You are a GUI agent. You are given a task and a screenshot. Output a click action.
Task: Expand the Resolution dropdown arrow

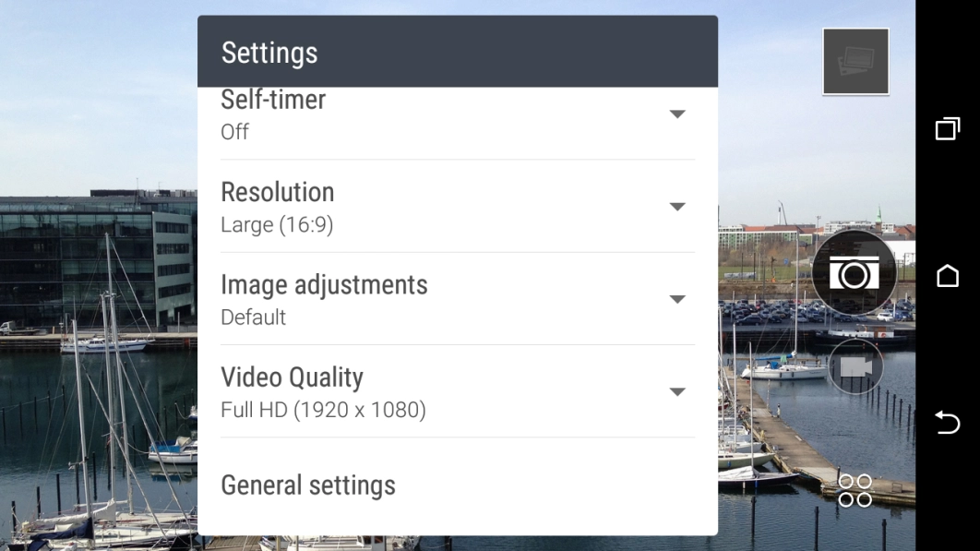677,207
